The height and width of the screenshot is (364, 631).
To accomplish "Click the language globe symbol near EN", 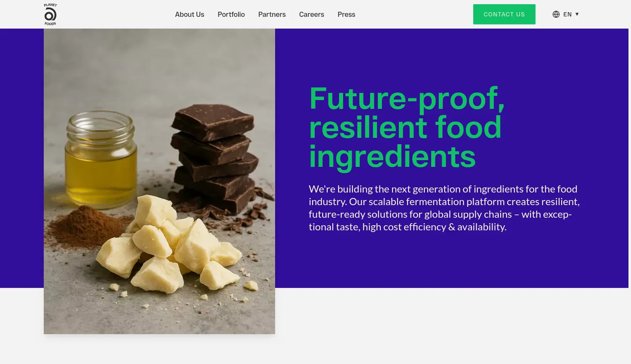I will (x=556, y=14).
